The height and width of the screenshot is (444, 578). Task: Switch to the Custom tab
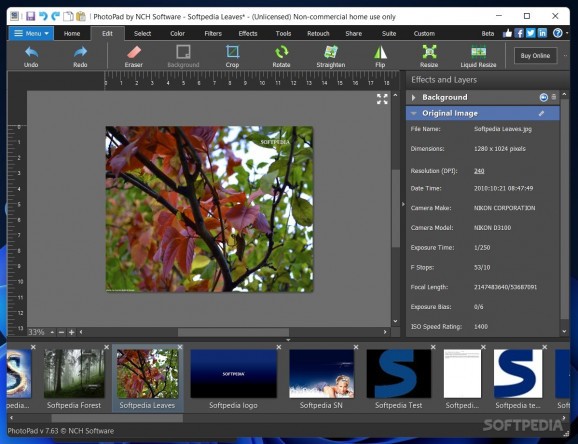click(424, 34)
